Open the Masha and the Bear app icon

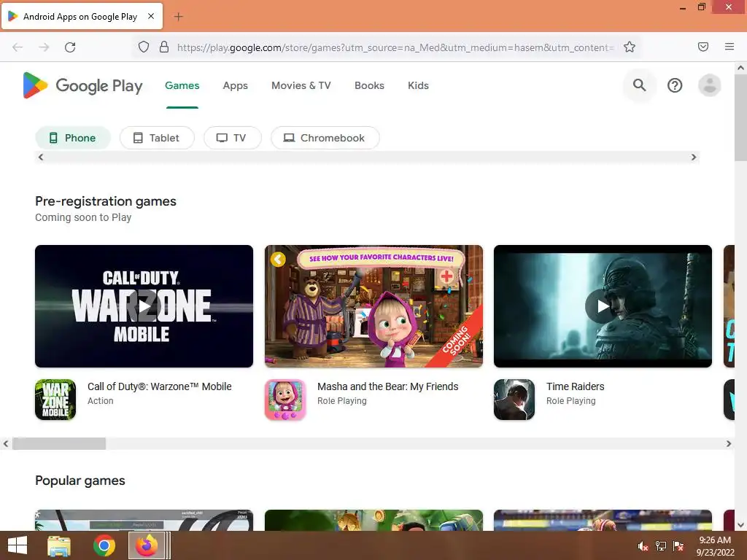tap(285, 400)
